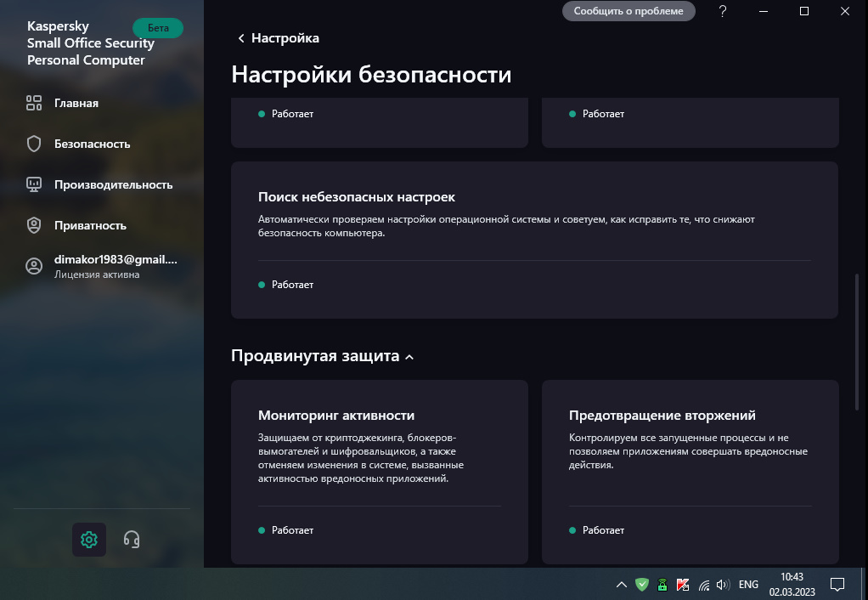Click the Производительность monitor icon

[x=34, y=184]
